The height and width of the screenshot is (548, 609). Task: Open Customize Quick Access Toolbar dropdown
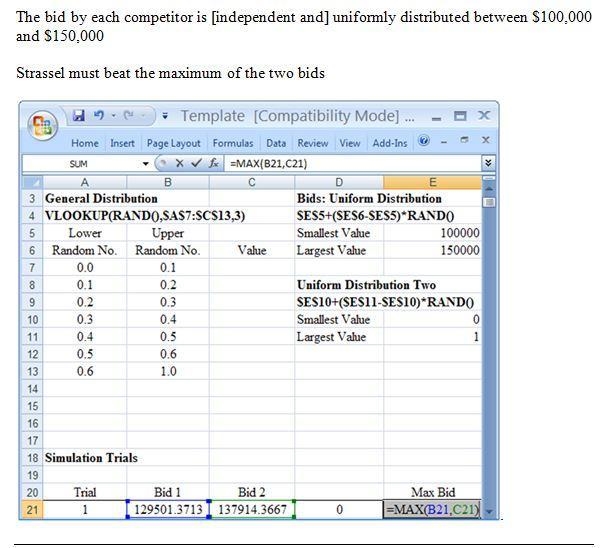[165, 116]
